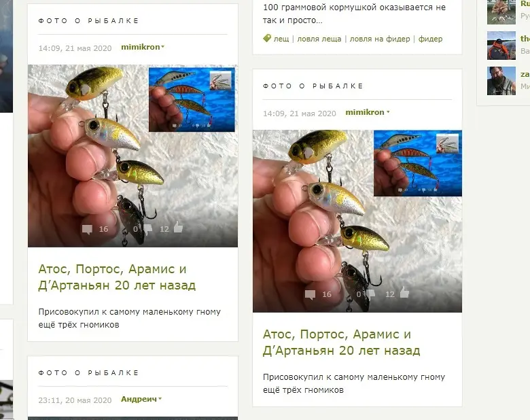Expand mimikron dropdown arrow in left post
This screenshot has height=420, width=530.
click(x=162, y=47)
